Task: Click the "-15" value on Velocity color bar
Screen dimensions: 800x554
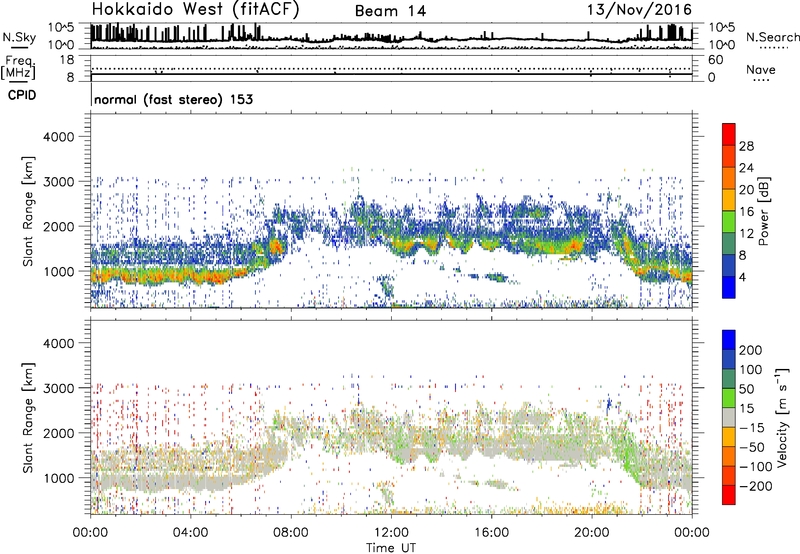Action: (751, 428)
